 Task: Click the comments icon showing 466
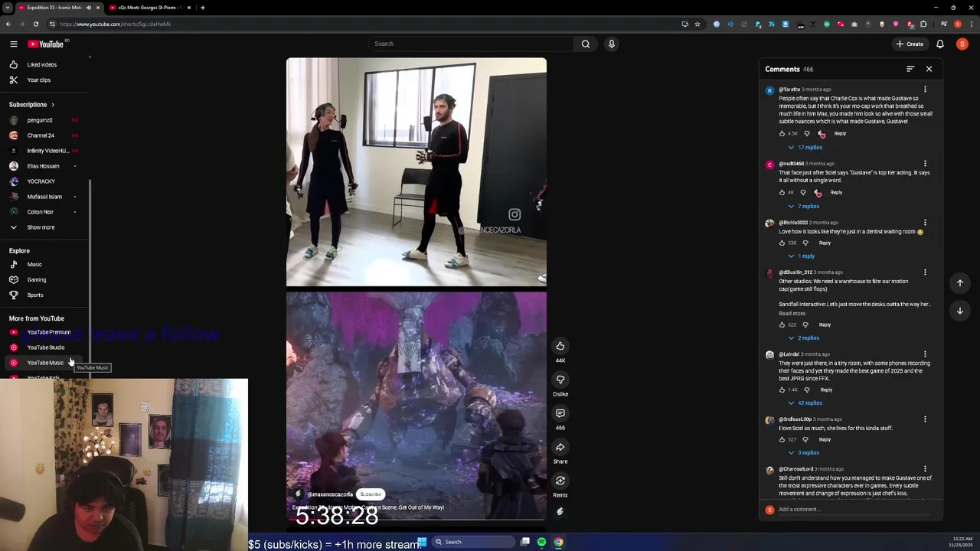click(560, 413)
